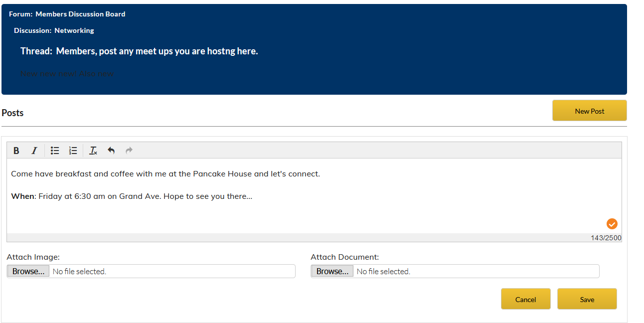Click inside the post message text area
The height and width of the screenshot is (323, 644).
(x=314, y=195)
